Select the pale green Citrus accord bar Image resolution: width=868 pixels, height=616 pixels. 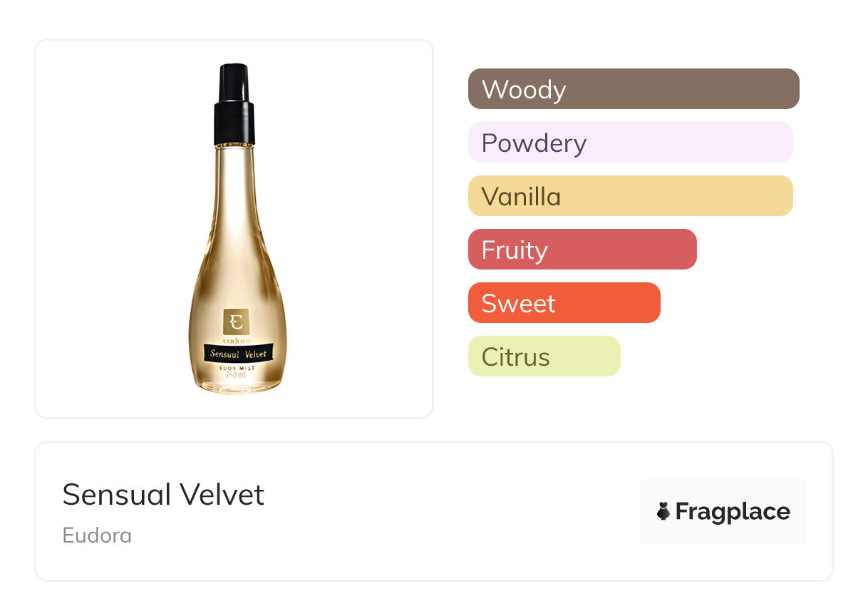[x=544, y=356]
